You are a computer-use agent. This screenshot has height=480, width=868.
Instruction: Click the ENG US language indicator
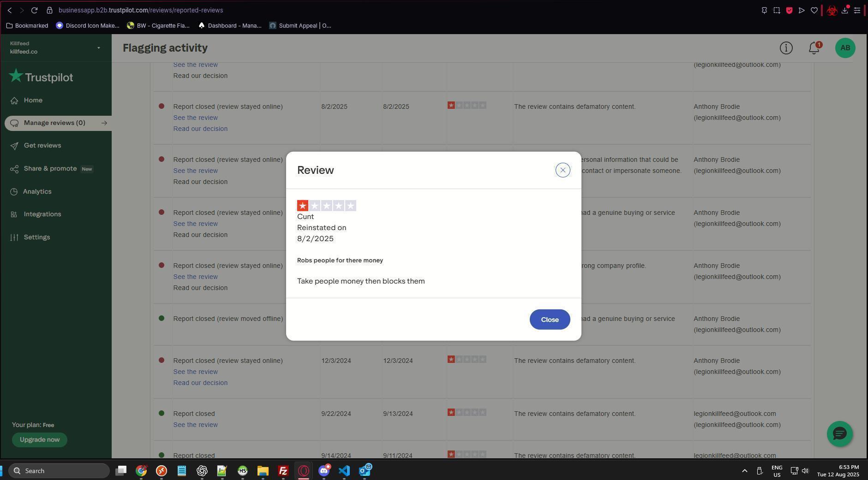777,471
